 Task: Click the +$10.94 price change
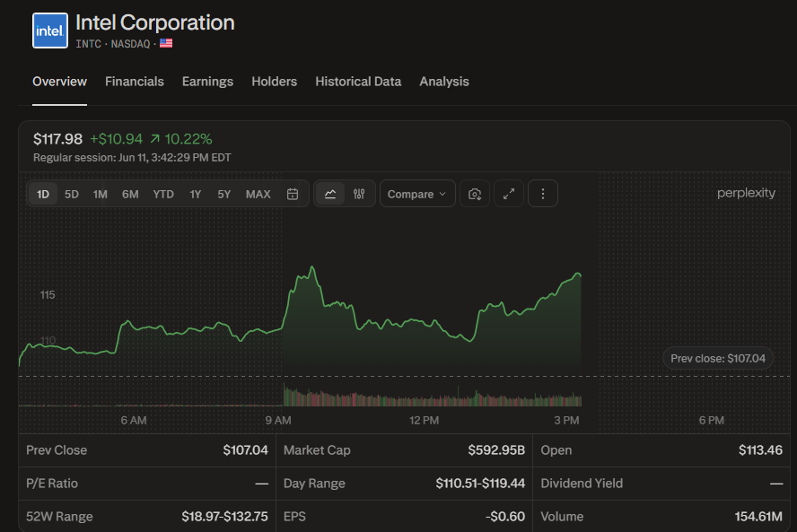(117, 139)
